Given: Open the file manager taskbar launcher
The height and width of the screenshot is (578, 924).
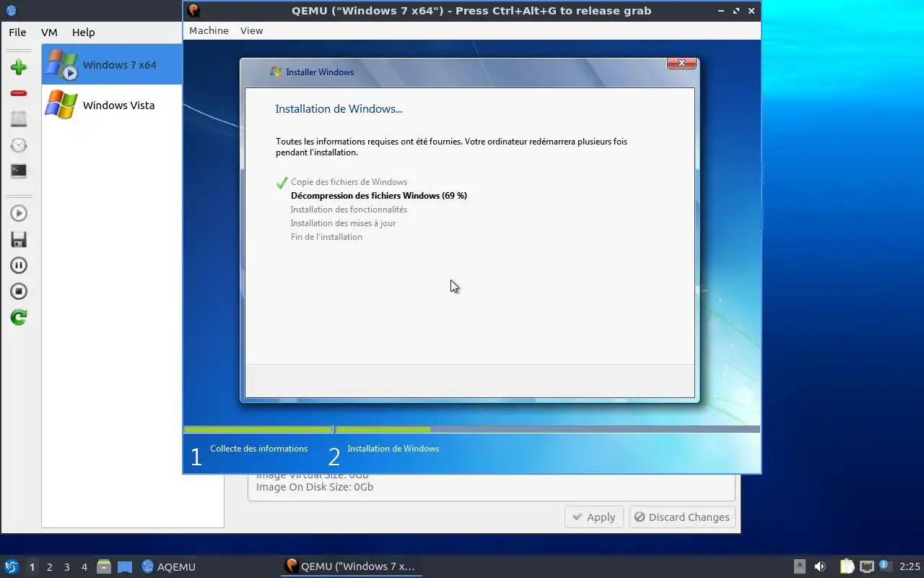Looking at the screenshot, I should coord(104,567).
